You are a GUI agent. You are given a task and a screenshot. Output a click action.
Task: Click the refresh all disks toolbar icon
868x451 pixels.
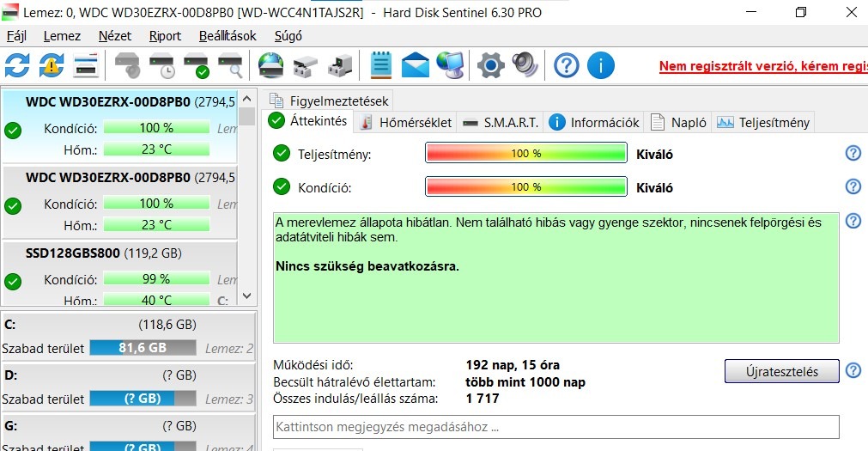coord(17,65)
